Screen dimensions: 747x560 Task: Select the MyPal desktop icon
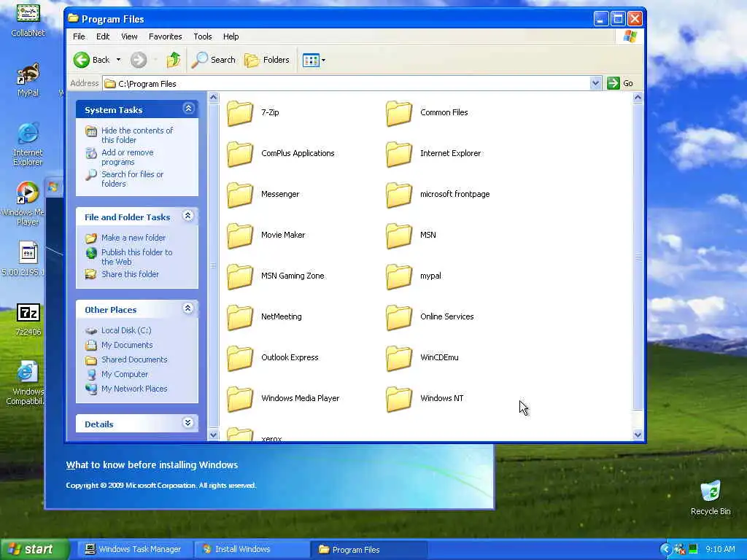pyautogui.click(x=28, y=80)
